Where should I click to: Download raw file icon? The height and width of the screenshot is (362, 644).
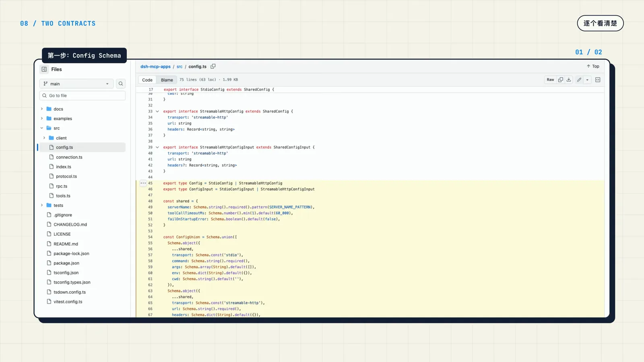point(569,80)
